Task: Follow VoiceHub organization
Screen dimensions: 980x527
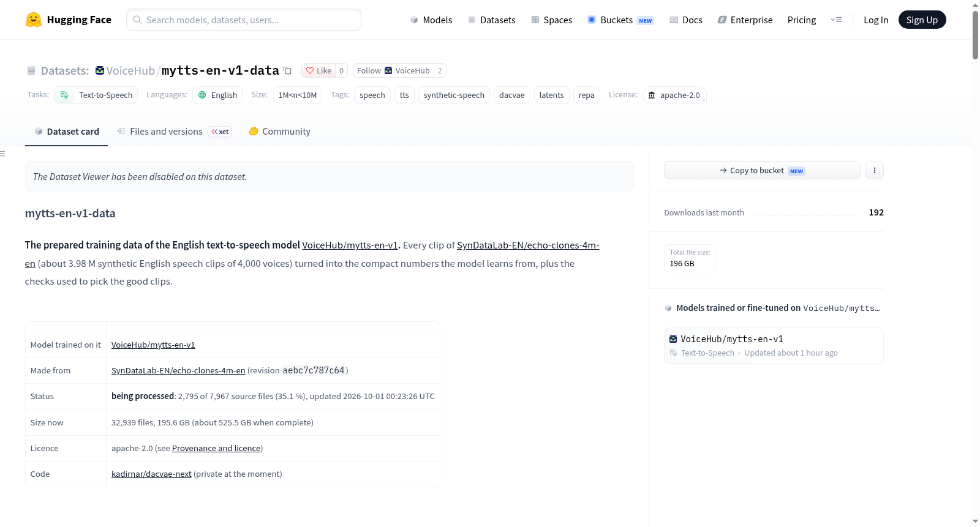Action: 393,70
